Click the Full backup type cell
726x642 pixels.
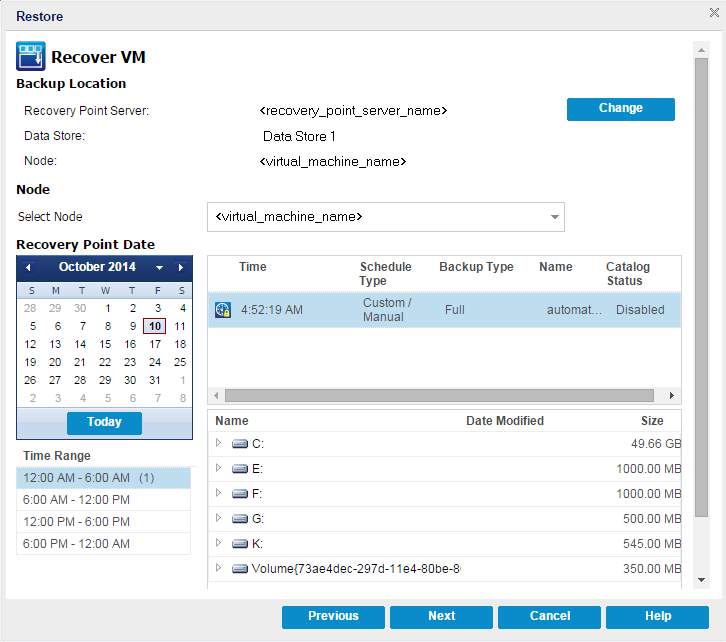point(455,310)
